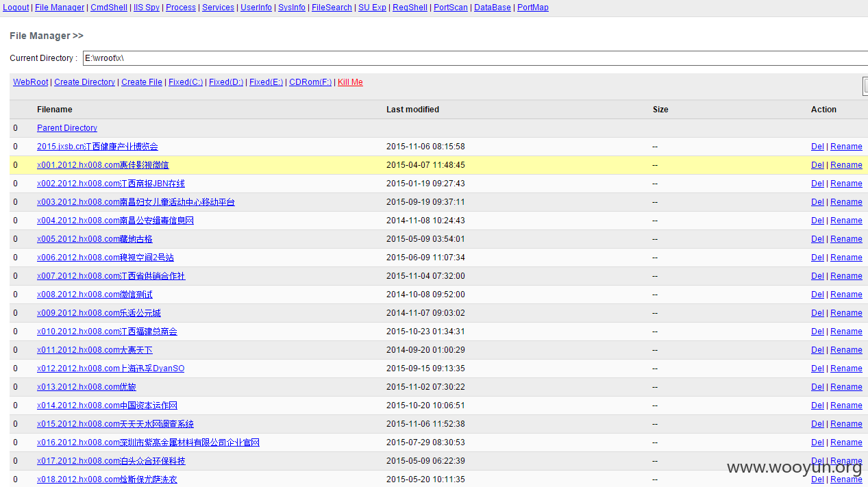Viewport: 868px width, 487px height.
Task: Open the DataBase menu item
Action: (x=493, y=8)
